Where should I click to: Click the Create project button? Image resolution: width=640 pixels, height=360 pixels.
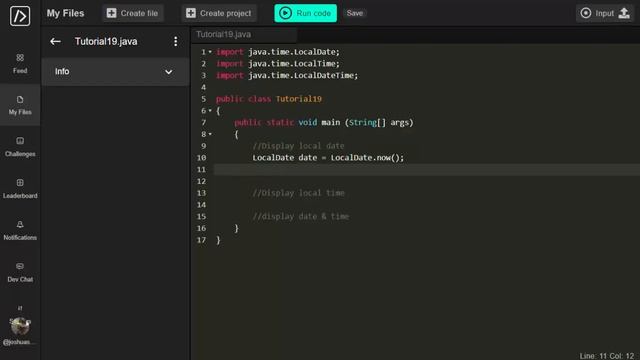[x=219, y=13]
